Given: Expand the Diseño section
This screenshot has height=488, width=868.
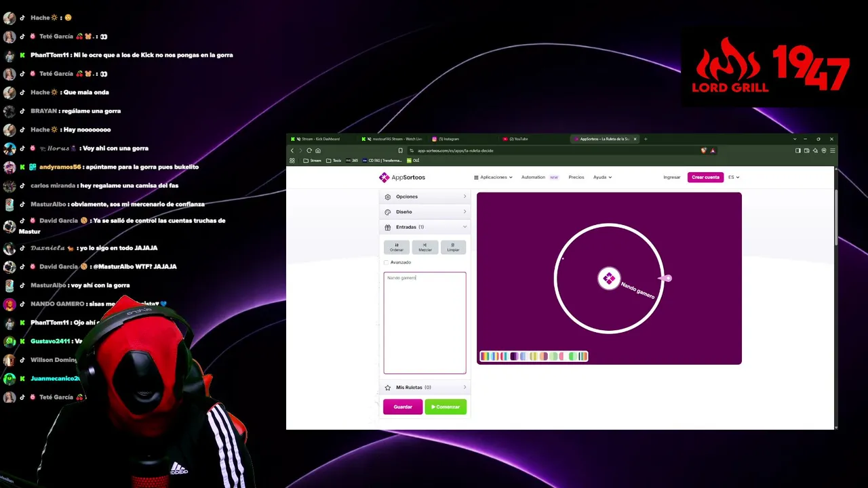Looking at the screenshot, I should click(x=425, y=212).
